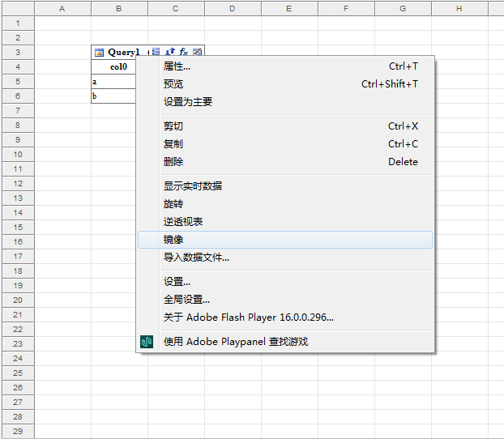
Task: Select column header D
Action: point(233,9)
